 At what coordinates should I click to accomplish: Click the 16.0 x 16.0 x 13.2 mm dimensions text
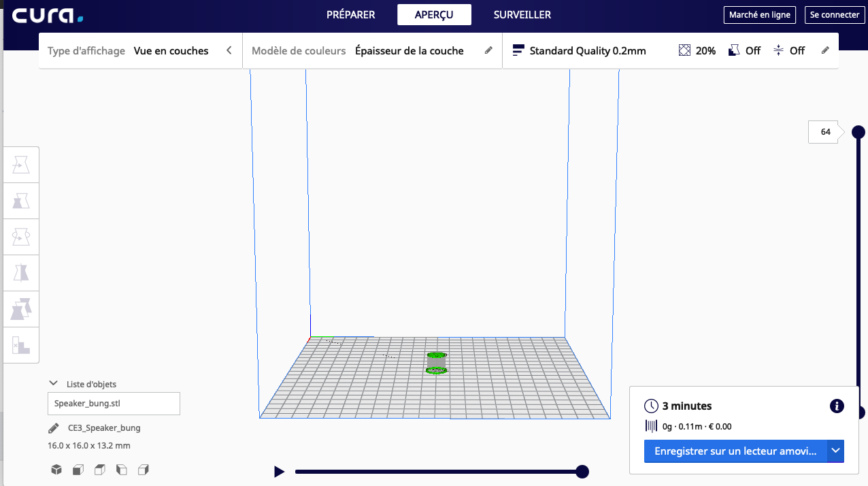[x=89, y=446]
